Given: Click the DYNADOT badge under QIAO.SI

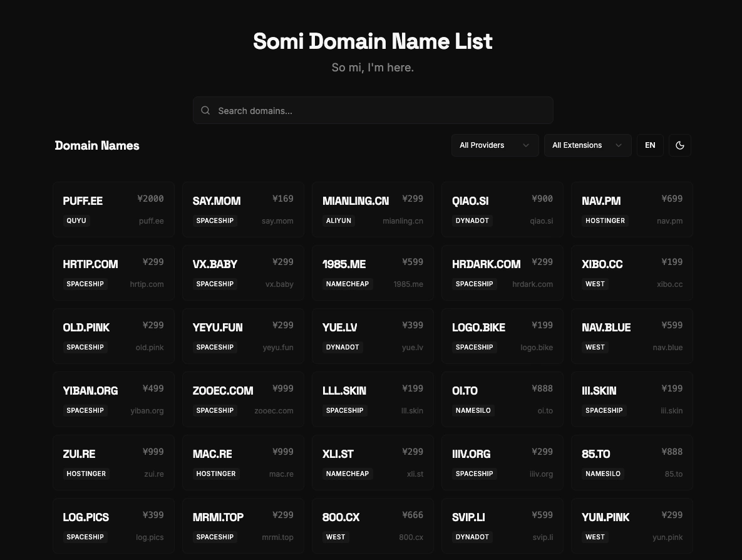Looking at the screenshot, I should tap(472, 221).
